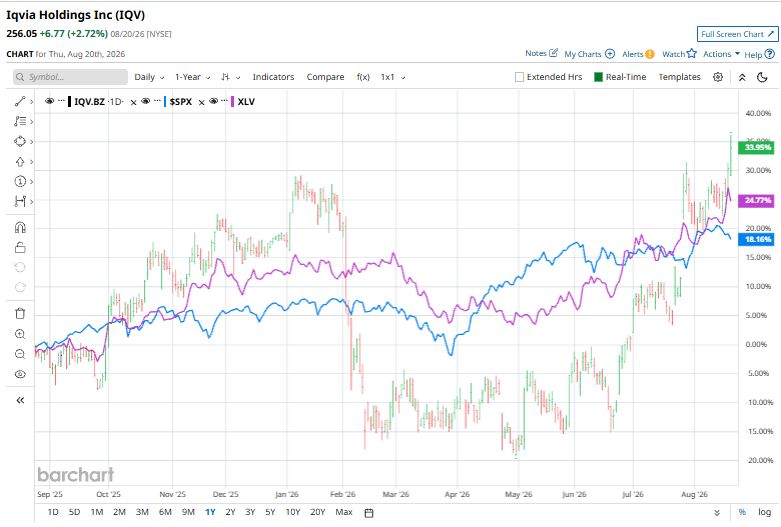Open the date range calendar icon
The width and height of the screenshot is (781, 527).
(x=369, y=513)
